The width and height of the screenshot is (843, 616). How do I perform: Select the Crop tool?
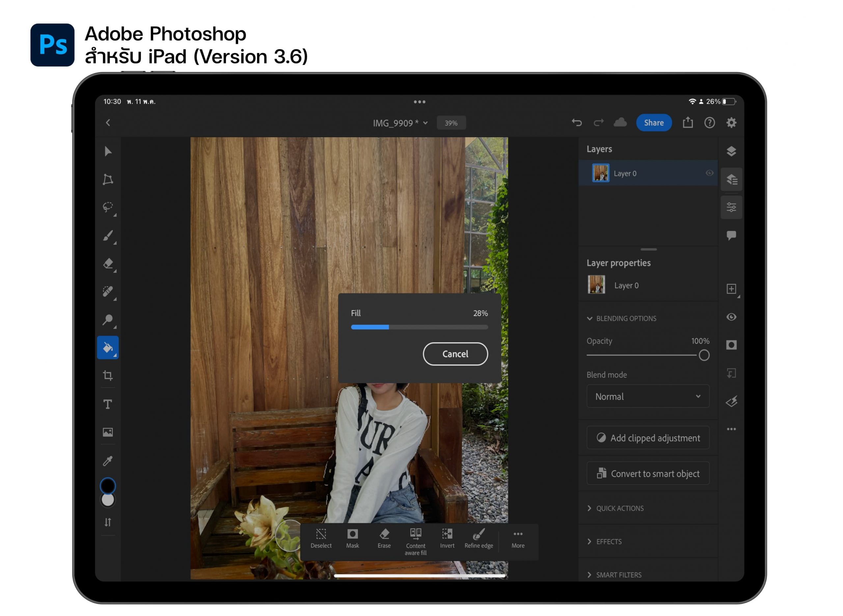108,376
